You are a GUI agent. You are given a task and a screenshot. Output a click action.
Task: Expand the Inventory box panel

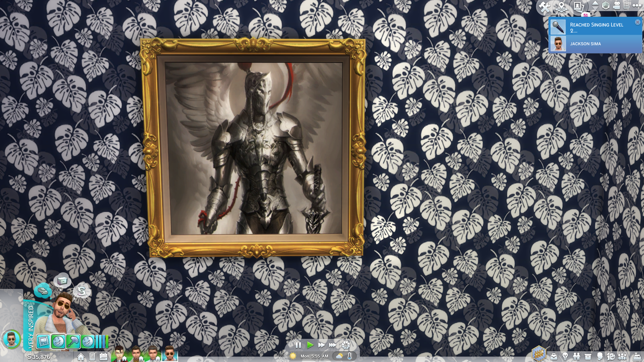click(x=588, y=357)
